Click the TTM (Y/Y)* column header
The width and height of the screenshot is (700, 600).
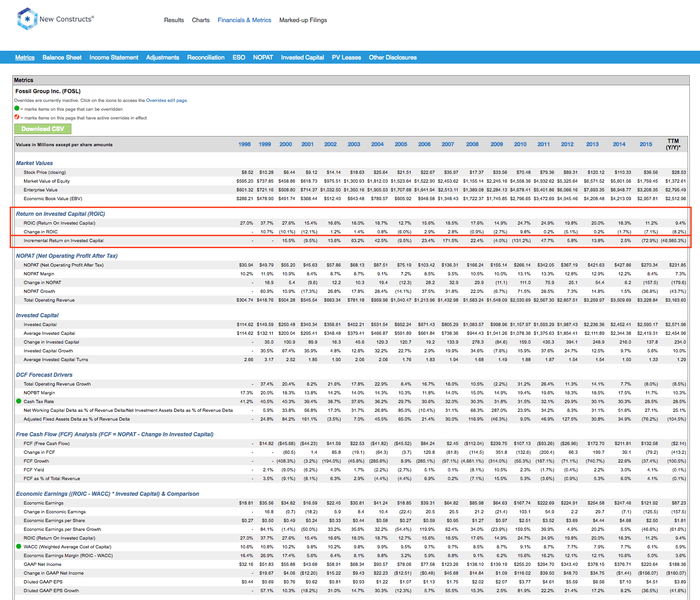coord(673,144)
